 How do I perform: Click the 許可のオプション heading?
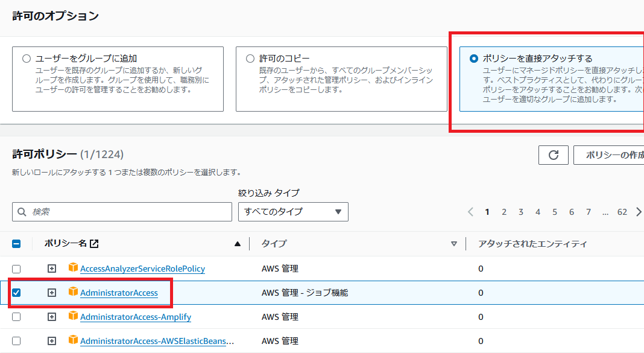(x=55, y=16)
